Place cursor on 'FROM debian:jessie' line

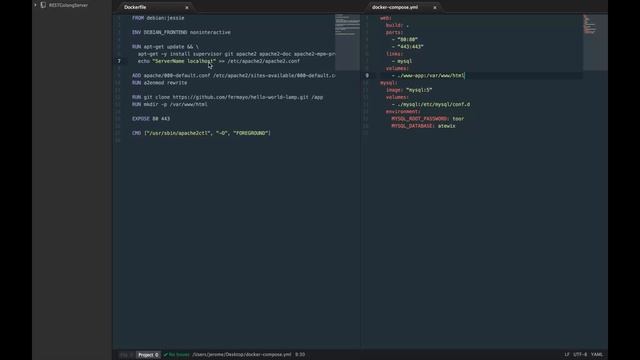click(x=158, y=18)
